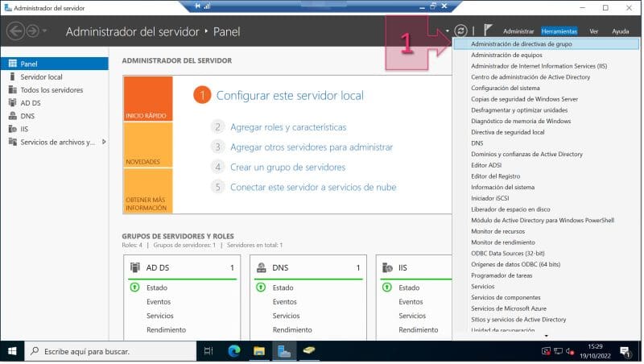Open Task View on the taskbar
This screenshot has height=364, width=644.
point(208,351)
